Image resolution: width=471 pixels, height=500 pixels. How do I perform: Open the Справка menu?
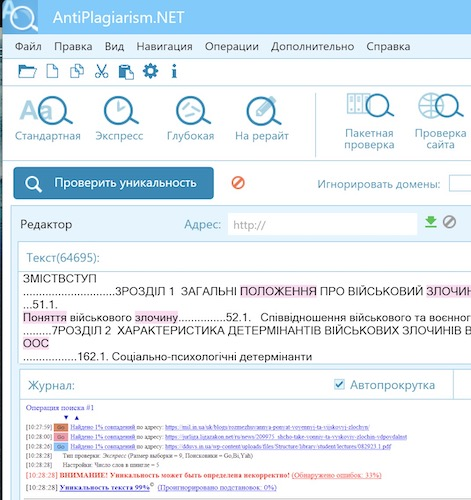click(388, 46)
